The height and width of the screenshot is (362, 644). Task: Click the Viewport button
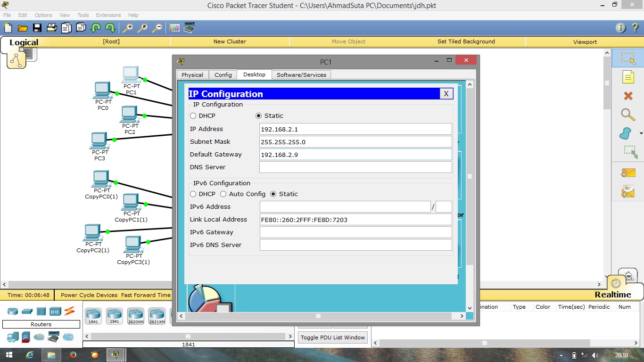[585, 41]
